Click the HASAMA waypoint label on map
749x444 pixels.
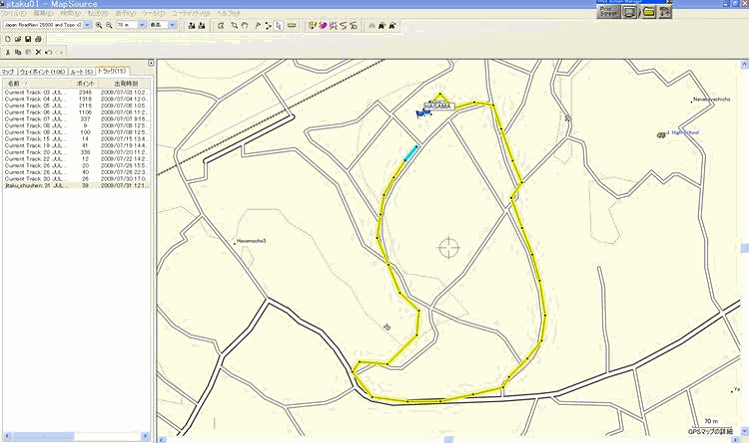click(x=439, y=106)
